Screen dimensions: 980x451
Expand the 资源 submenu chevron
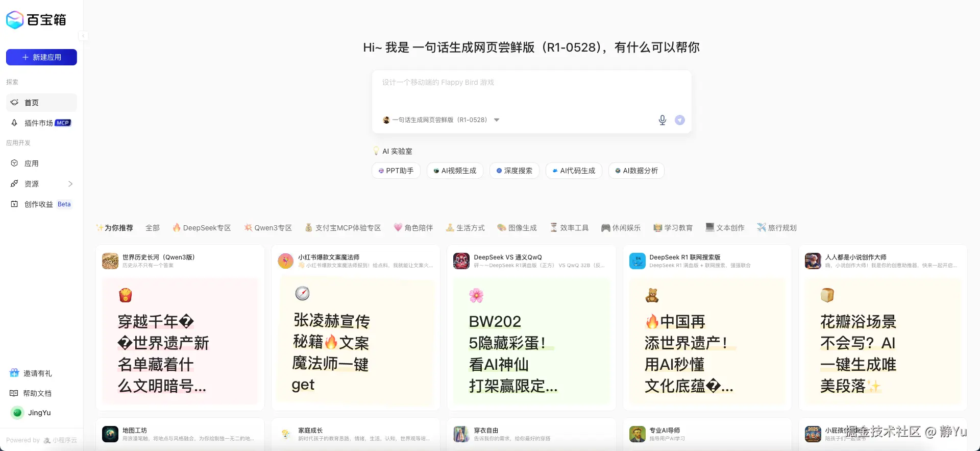pos(70,184)
